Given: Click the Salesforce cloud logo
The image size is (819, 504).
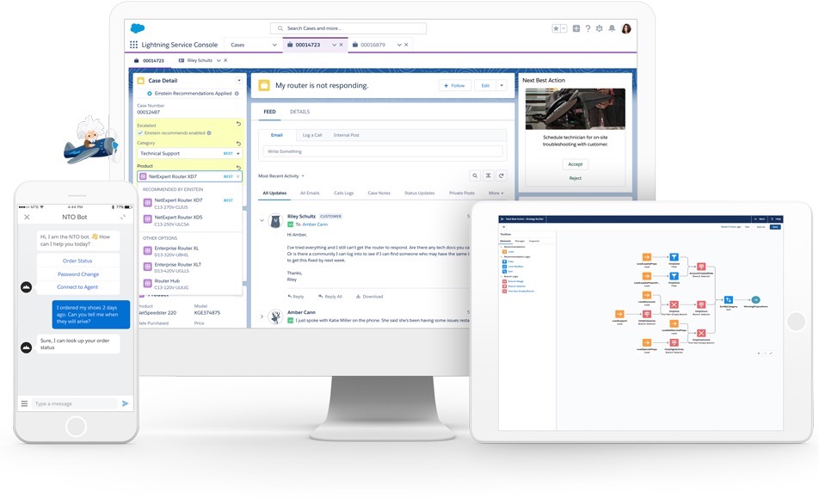Looking at the screenshot, I should 138,28.
